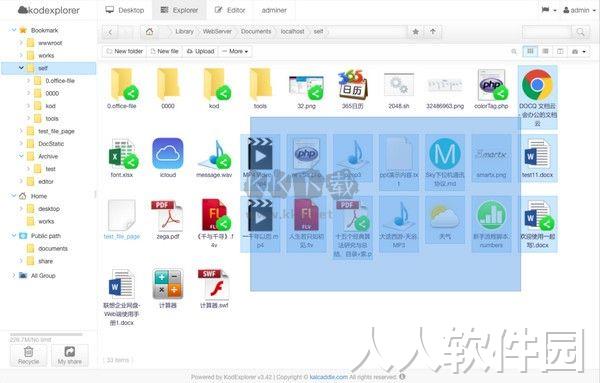The height and width of the screenshot is (383, 600).
Task: Open the 0000 folder in file grid
Action: [x=168, y=84]
